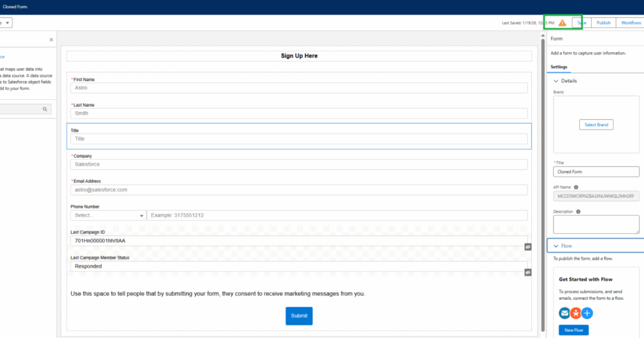The width and height of the screenshot is (644, 338).
Task: Open the top-left toolbar dropdown
Action: click(6, 23)
